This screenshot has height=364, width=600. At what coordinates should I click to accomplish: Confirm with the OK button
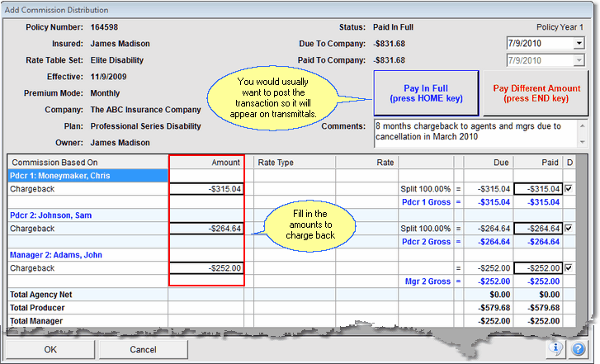[50, 349]
